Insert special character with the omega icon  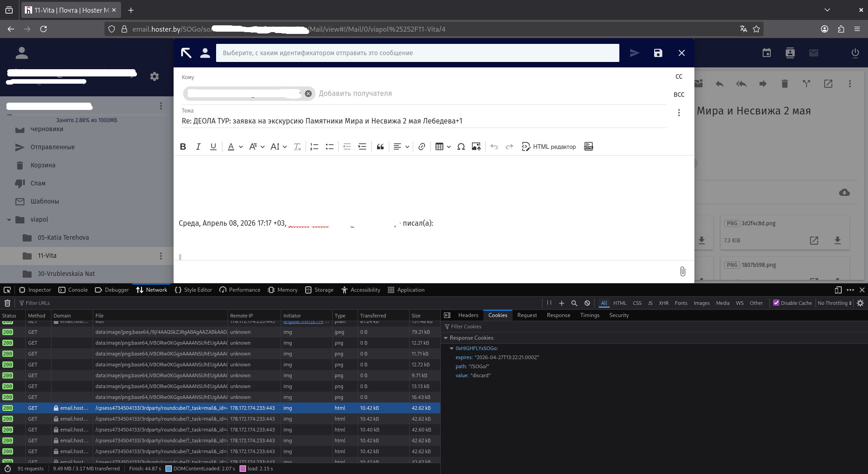coord(461,147)
